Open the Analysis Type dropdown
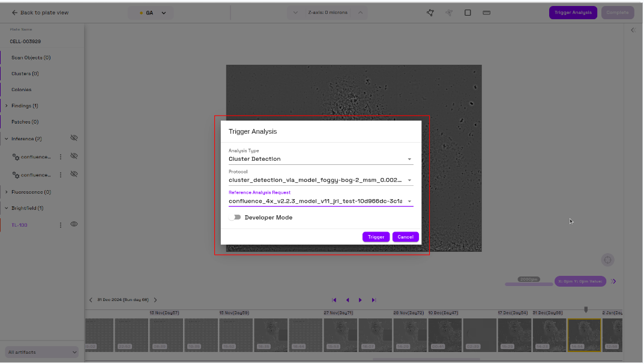This screenshot has height=364, width=644. click(x=320, y=159)
